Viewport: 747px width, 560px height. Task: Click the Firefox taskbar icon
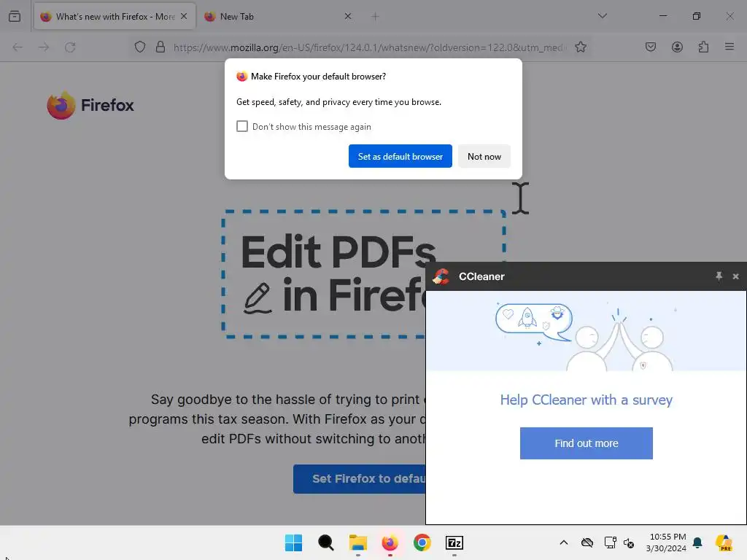(390, 542)
